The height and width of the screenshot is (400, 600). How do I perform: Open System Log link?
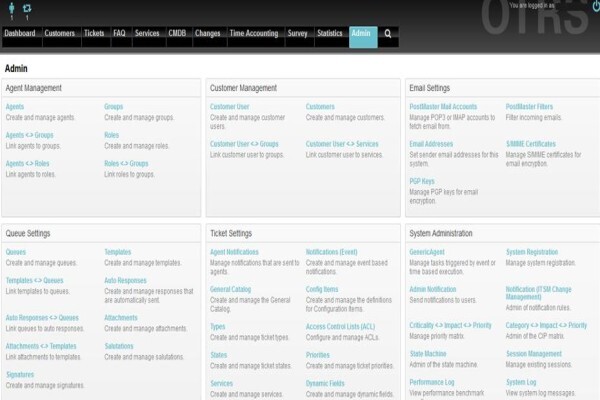521,382
